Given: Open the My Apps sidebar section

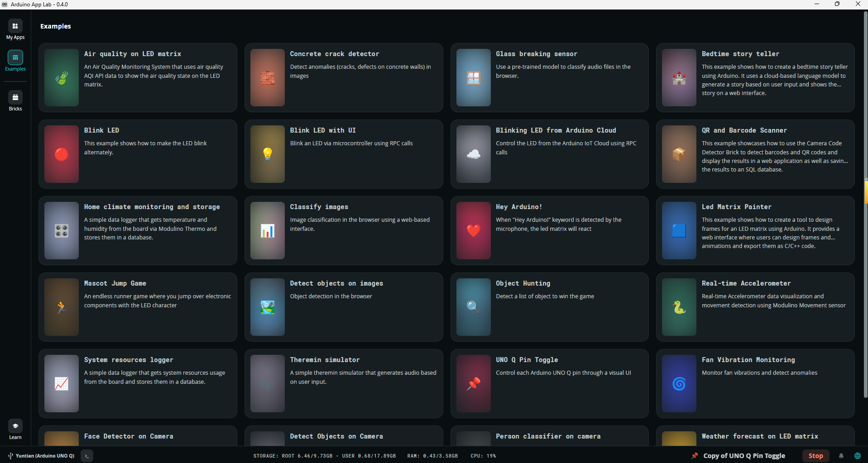Looking at the screenshot, I should (x=15, y=30).
